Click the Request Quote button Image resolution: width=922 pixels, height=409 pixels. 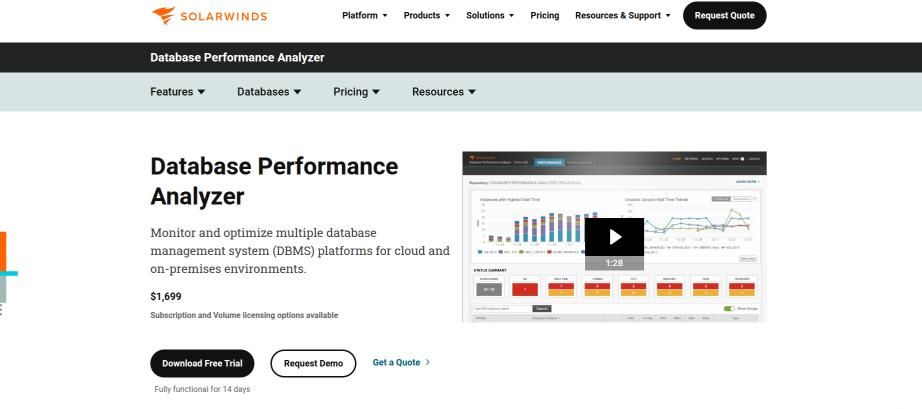tap(724, 15)
